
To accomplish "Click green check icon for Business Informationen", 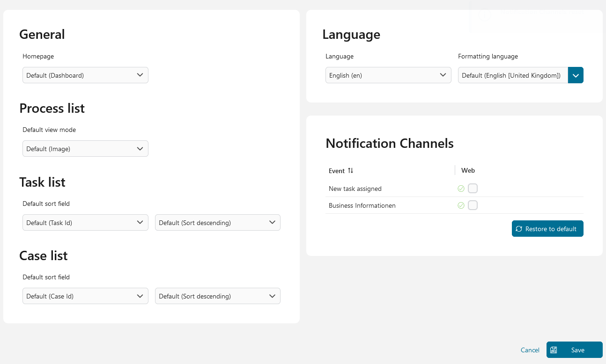I will [x=461, y=205].
